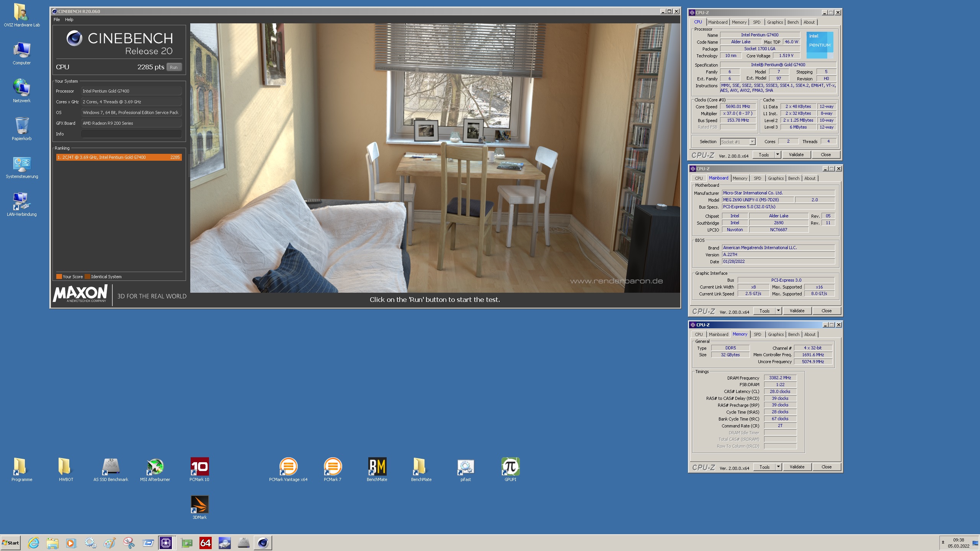This screenshot has width=980, height=551.
Task: Expand Tools dropdown arrow in middle CPU-Z window
Action: click(x=778, y=311)
